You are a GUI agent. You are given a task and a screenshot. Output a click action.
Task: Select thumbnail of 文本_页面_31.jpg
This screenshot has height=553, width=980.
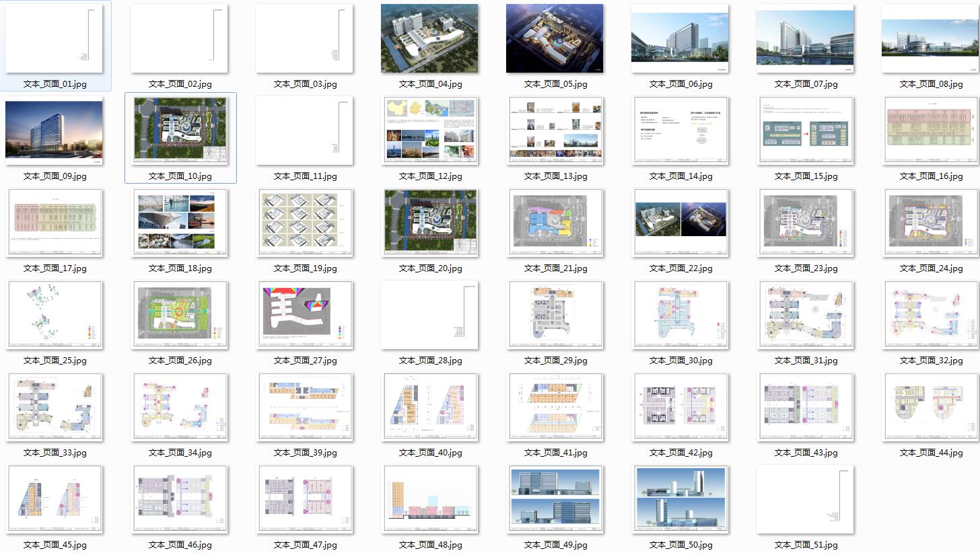click(x=805, y=316)
